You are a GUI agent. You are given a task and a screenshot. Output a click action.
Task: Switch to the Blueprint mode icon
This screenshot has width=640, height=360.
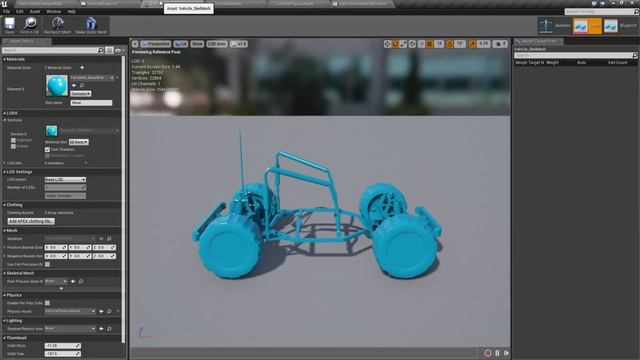click(611, 26)
